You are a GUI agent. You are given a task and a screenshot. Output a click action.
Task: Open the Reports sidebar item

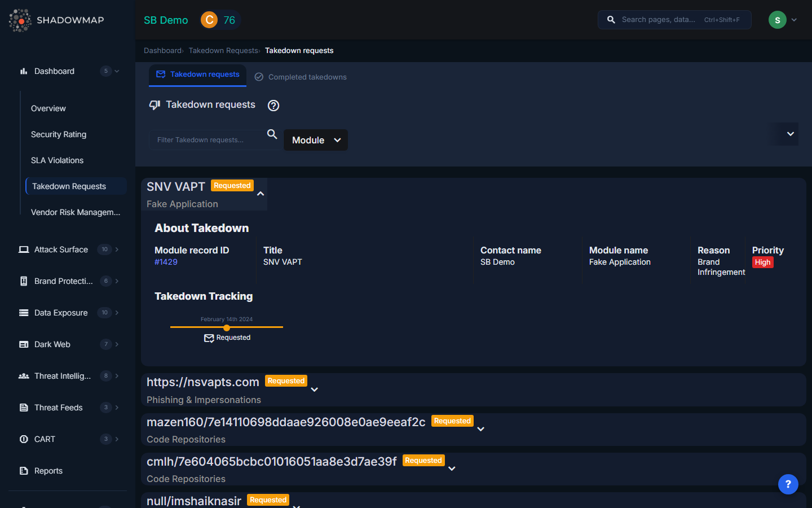[48, 471]
